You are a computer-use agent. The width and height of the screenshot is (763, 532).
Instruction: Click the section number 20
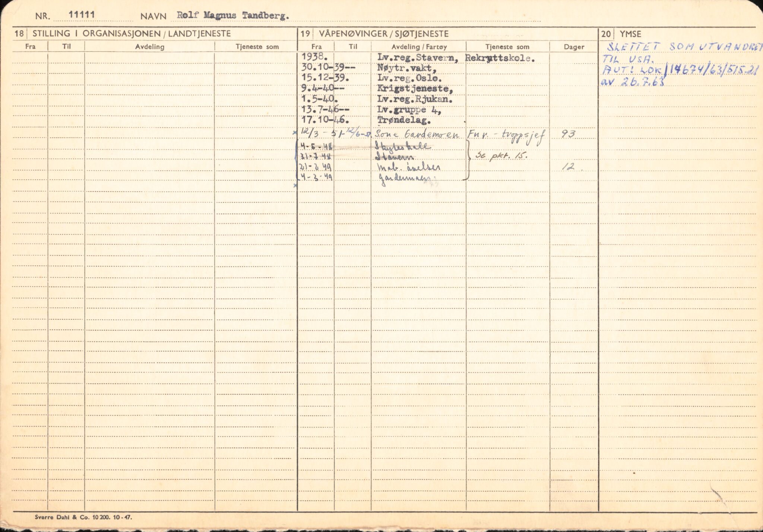point(606,34)
